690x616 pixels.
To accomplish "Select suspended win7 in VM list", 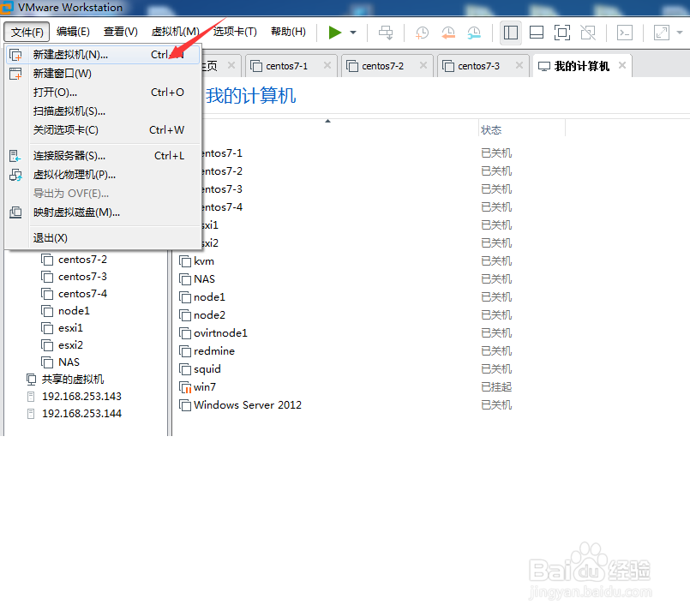I will (x=205, y=387).
